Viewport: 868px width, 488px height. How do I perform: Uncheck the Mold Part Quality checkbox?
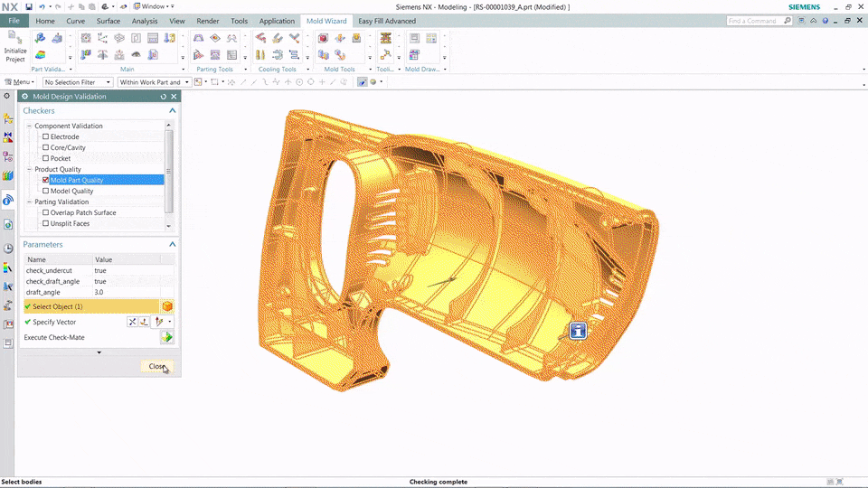(x=46, y=180)
